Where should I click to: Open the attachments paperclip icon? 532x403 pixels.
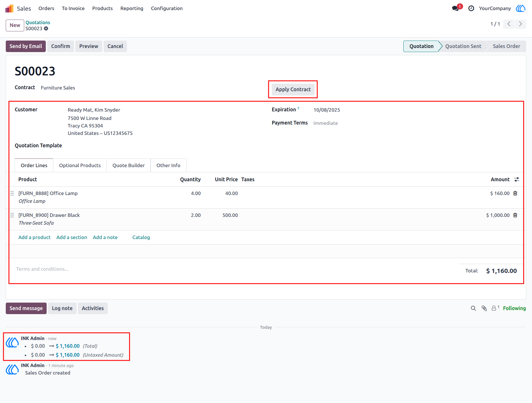484,308
